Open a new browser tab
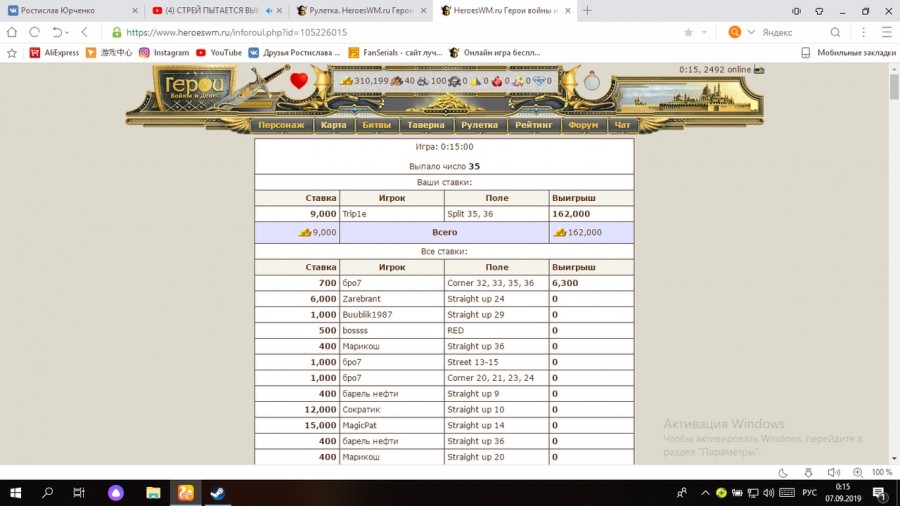Image resolution: width=900 pixels, height=506 pixels. click(587, 10)
